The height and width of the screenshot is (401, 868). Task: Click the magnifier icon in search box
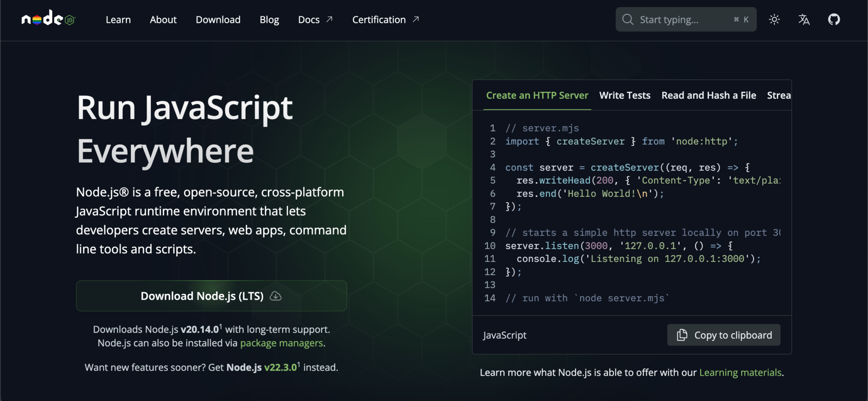628,19
